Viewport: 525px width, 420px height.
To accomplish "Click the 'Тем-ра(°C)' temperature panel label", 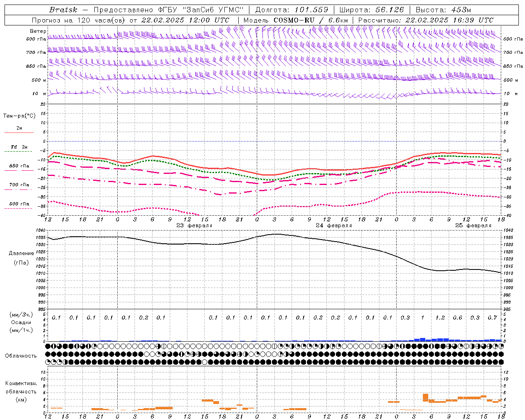I will pos(19,116).
